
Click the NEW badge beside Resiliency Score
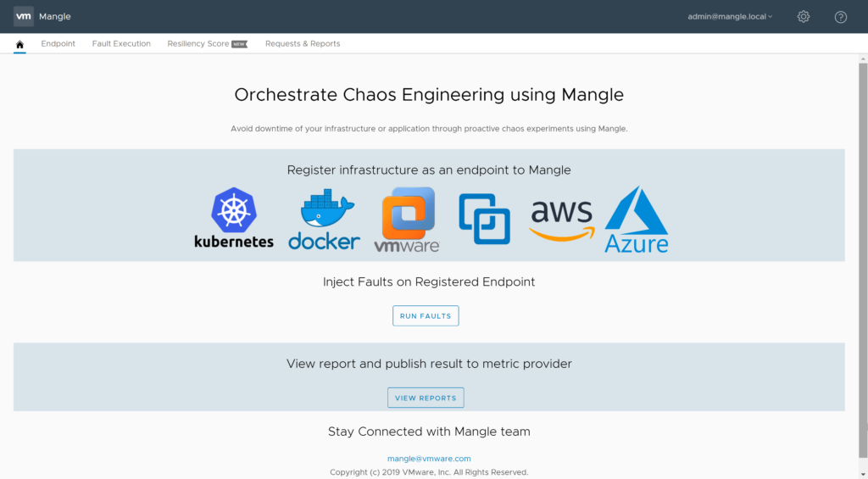click(x=239, y=44)
